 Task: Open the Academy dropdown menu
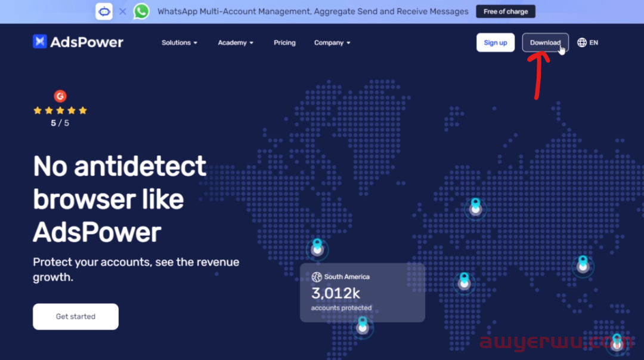pyautogui.click(x=236, y=43)
